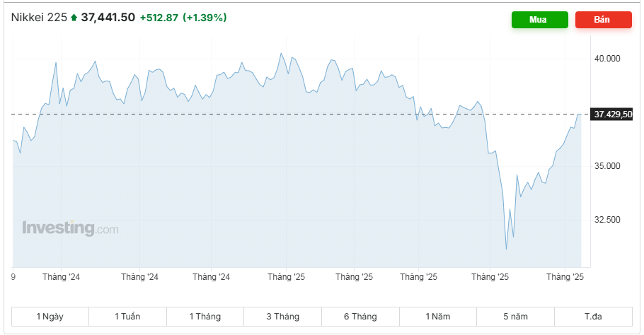This screenshot has height=335, width=644.
Task: Click the 37,441.50 index price
Action: click(108, 18)
